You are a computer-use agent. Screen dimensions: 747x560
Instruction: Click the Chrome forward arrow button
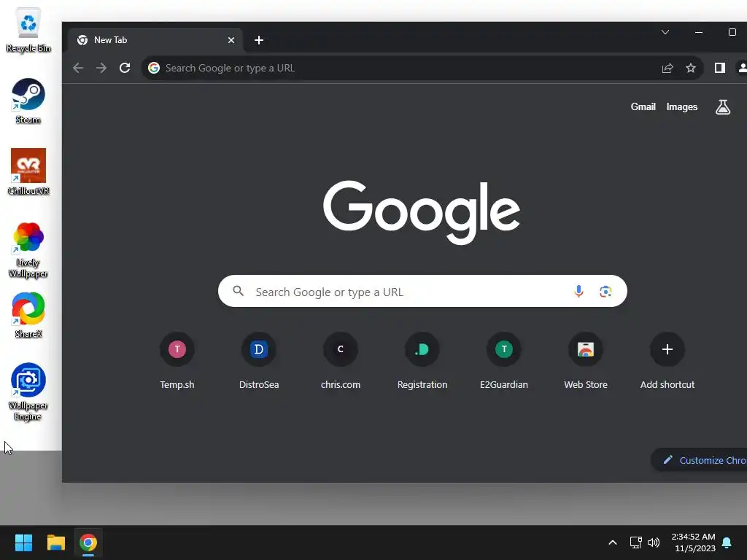click(x=101, y=68)
